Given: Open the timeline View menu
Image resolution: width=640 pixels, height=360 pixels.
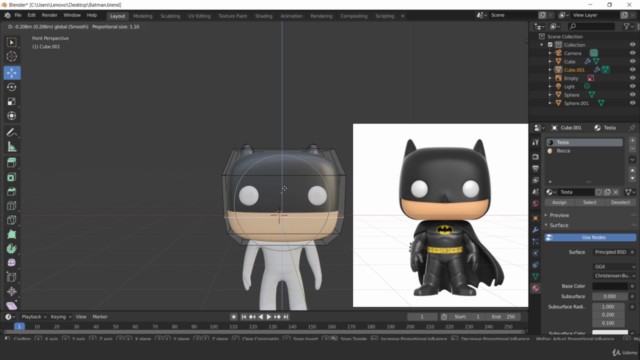Looking at the screenshot, I should click(81, 317).
